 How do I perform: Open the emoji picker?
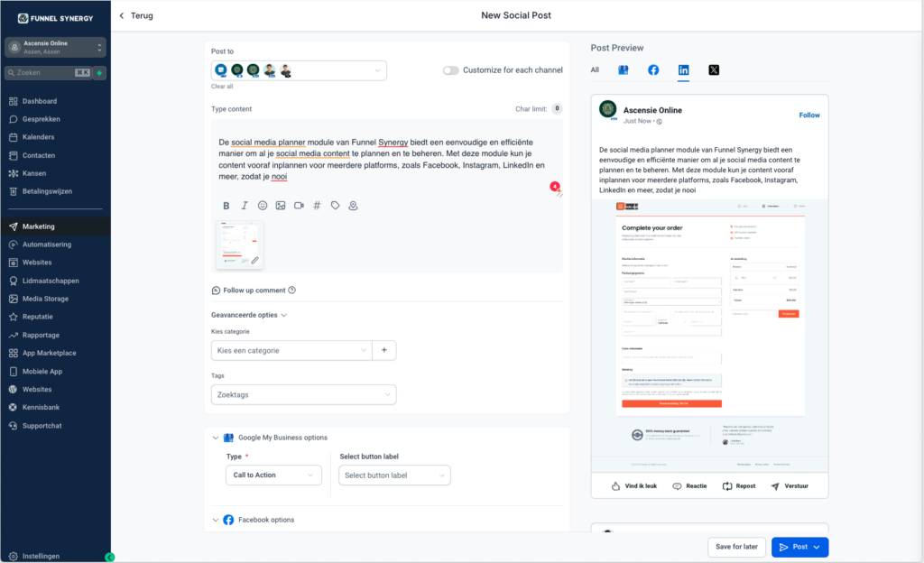pos(263,206)
